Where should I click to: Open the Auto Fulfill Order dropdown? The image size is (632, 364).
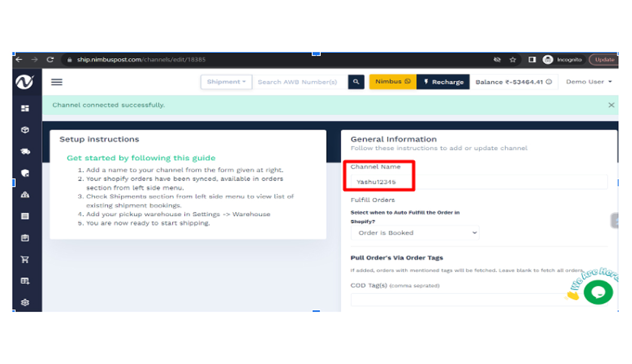pyautogui.click(x=415, y=232)
